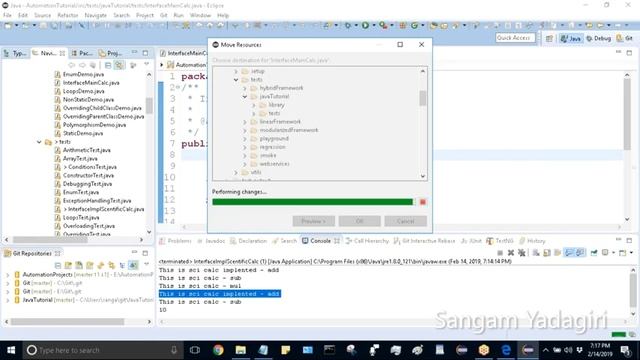Click the Preview button in Move dialog

[x=313, y=221]
